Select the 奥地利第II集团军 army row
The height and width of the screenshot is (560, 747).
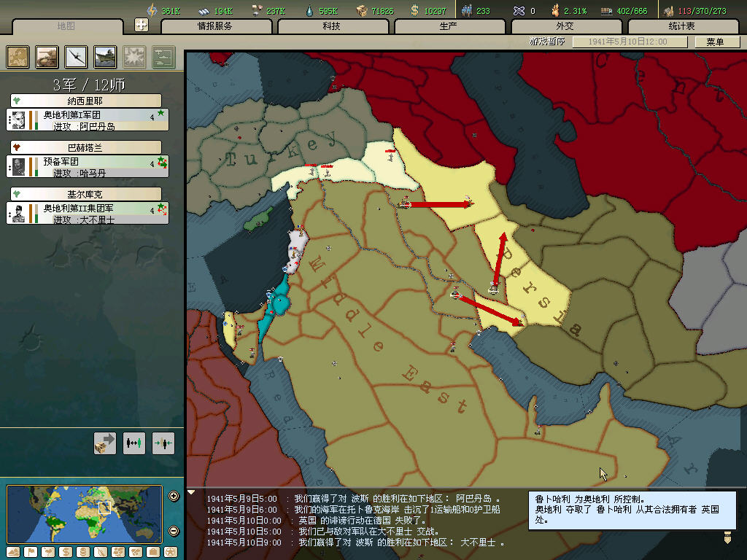[88, 214]
